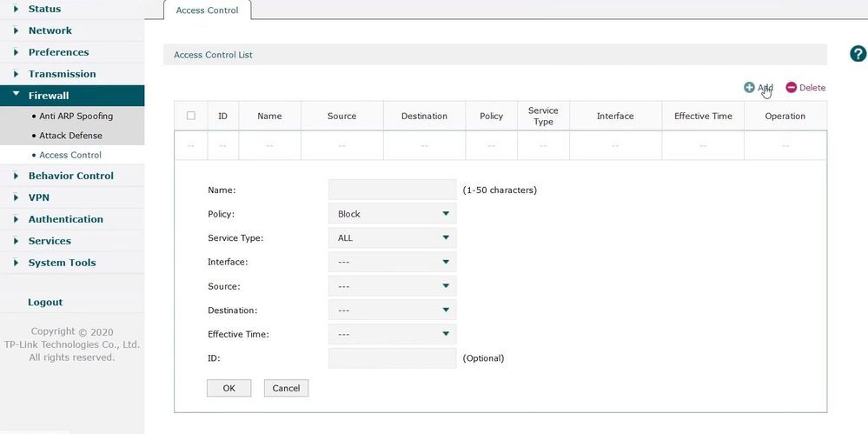The width and height of the screenshot is (868, 434).
Task: Focus the optional ID input field
Action: coord(392,358)
